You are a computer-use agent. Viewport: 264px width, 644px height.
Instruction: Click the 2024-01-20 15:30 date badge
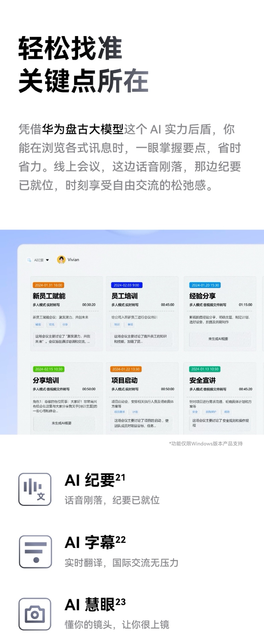tap(205, 285)
